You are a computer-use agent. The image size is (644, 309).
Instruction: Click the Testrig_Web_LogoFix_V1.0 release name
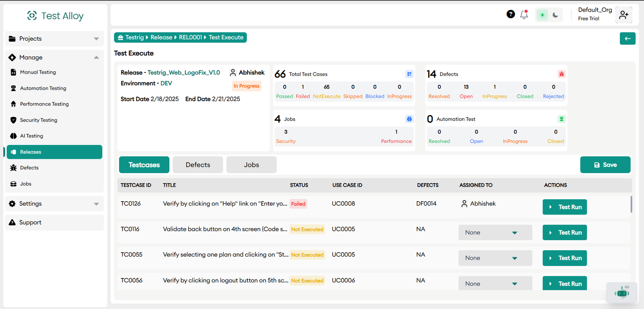[x=184, y=72]
